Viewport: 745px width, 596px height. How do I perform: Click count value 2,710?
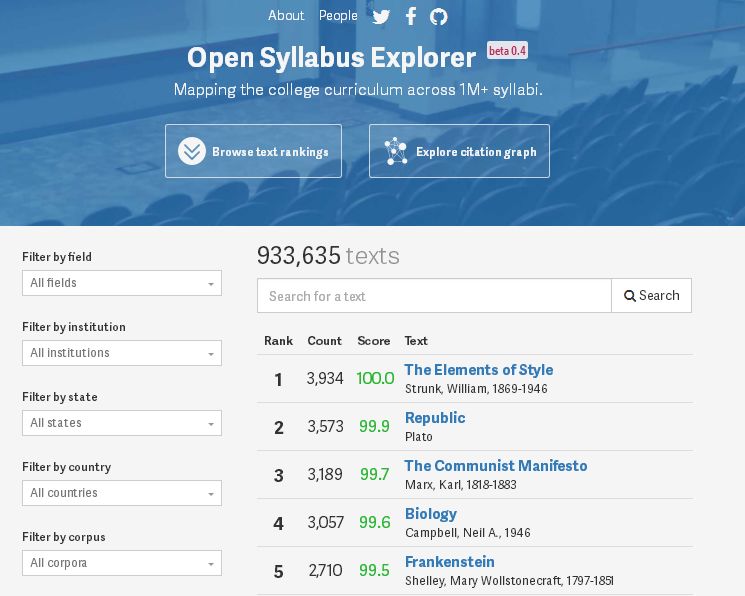coord(325,570)
